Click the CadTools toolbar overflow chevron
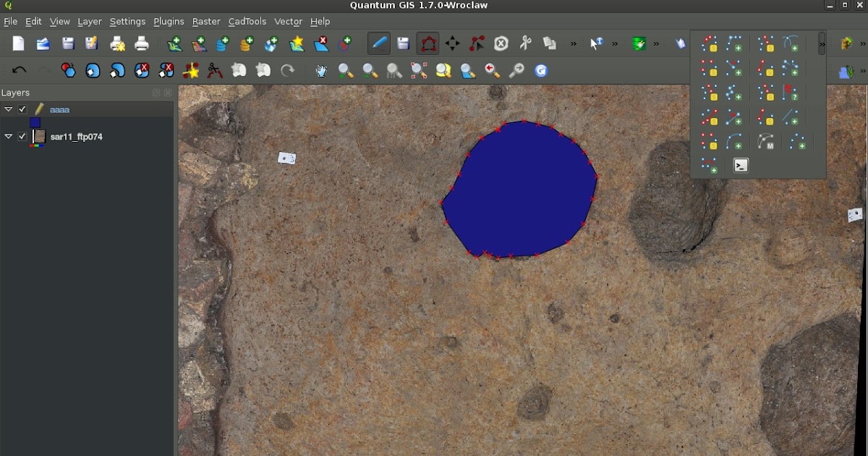 (822, 44)
